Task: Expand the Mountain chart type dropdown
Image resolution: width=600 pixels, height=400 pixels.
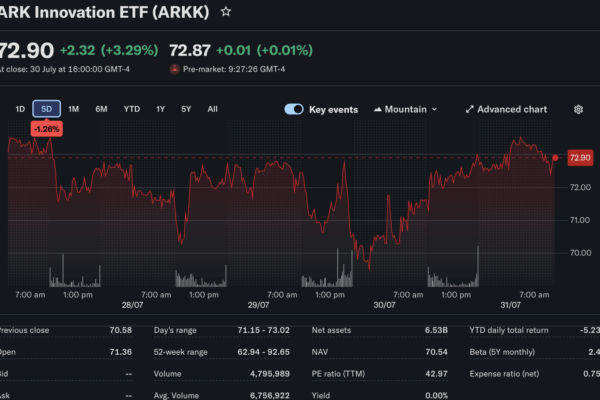Action: pyautogui.click(x=406, y=109)
